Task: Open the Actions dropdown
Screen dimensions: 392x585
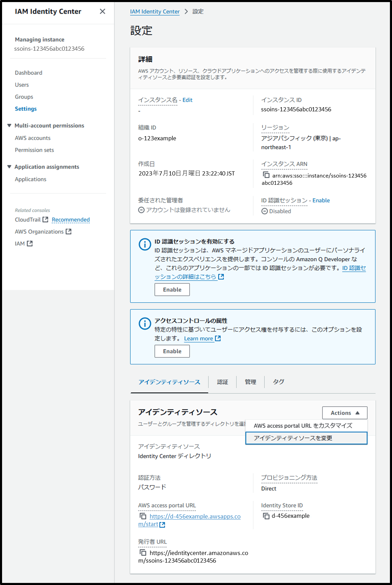Action: 345,413
